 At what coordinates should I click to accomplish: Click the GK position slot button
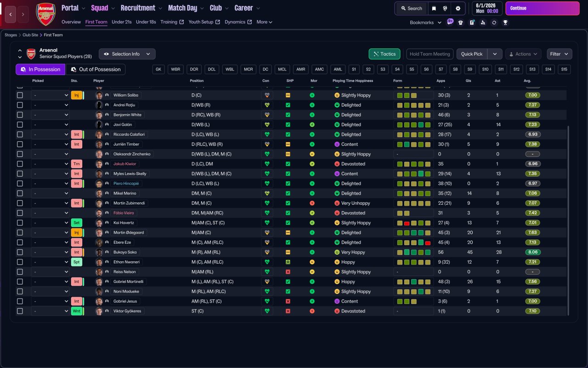[x=159, y=69]
